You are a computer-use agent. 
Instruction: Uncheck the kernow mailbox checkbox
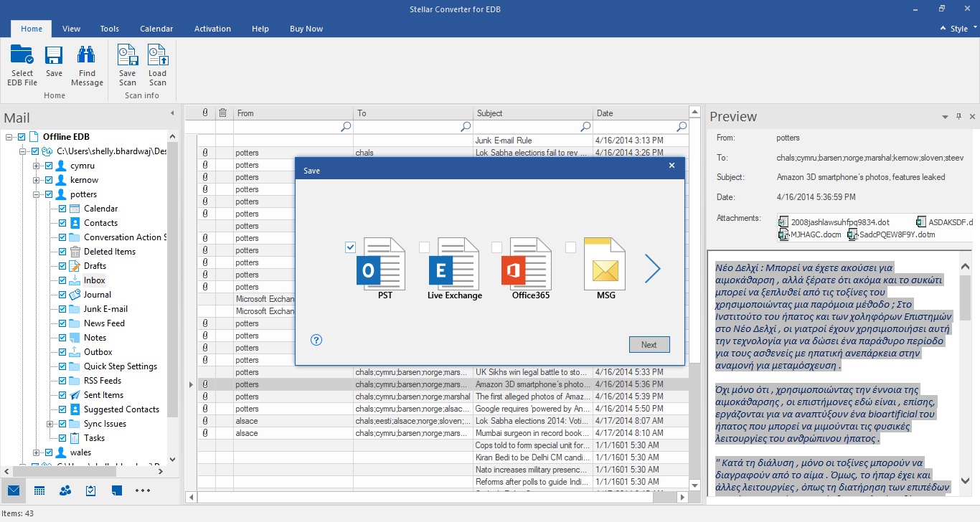pos(49,180)
